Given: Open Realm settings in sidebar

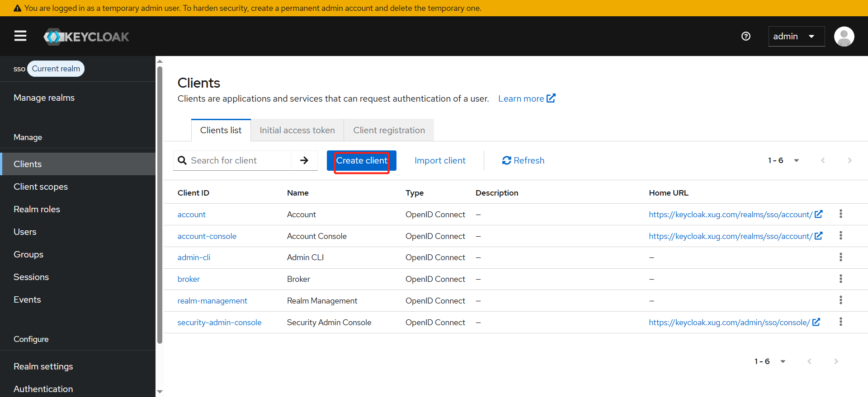Looking at the screenshot, I should 78,366.
